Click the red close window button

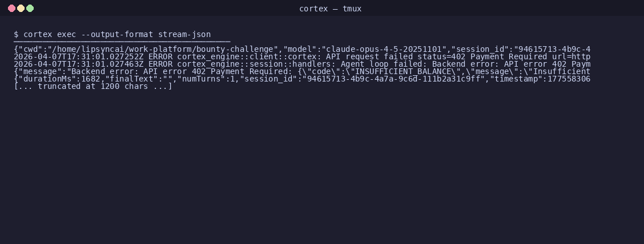click(12, 8)
